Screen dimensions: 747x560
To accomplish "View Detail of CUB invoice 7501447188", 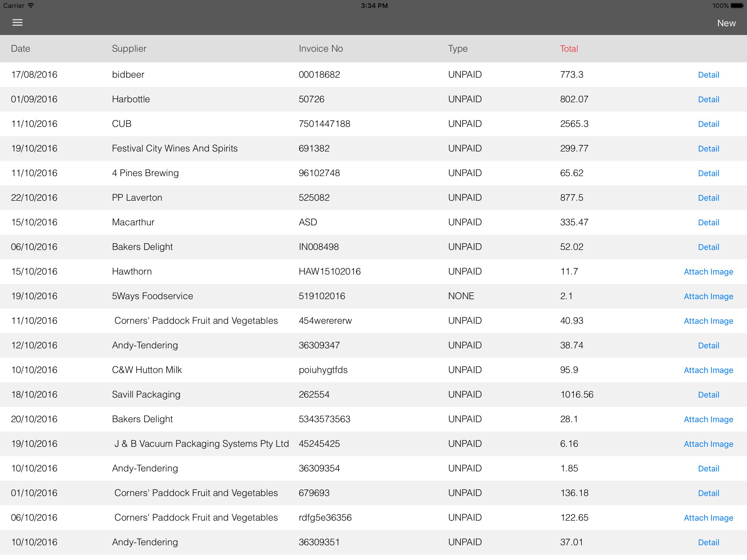I will (x=708, y=124).
